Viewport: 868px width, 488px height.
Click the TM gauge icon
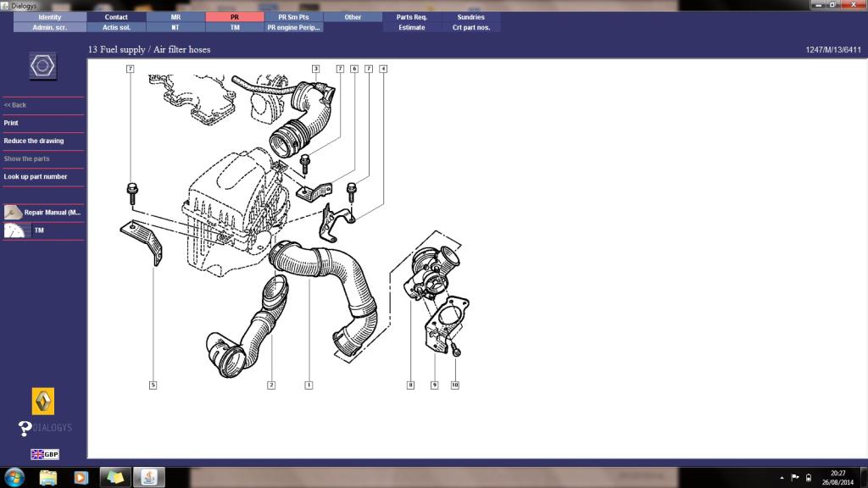tap(17, 230)
